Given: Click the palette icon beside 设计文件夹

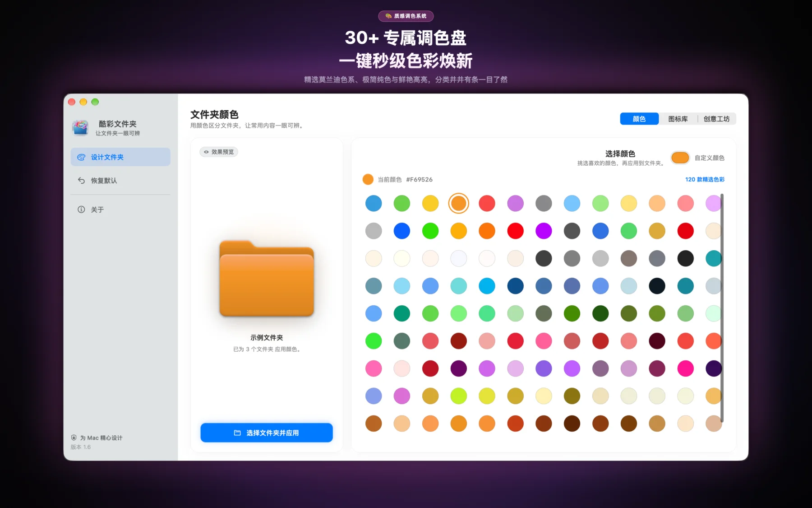Looking at the screenshot, I should [x=81, y=157].
